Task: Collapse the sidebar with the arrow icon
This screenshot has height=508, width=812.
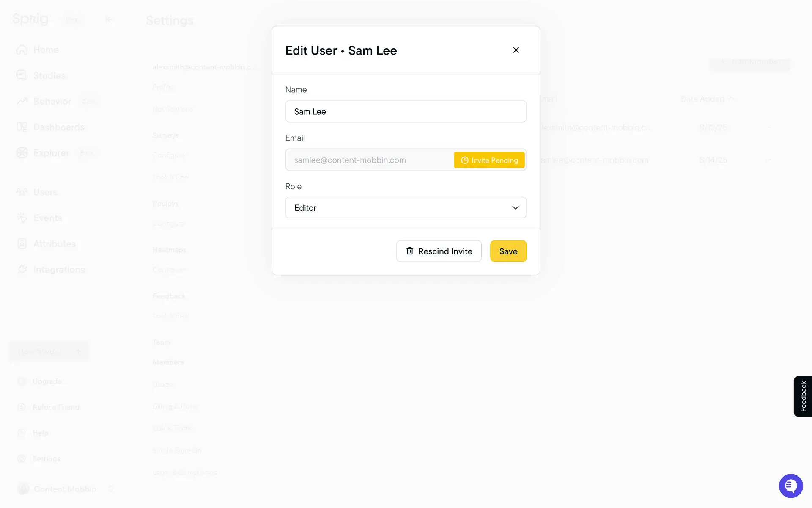Action: click(109, 19)
